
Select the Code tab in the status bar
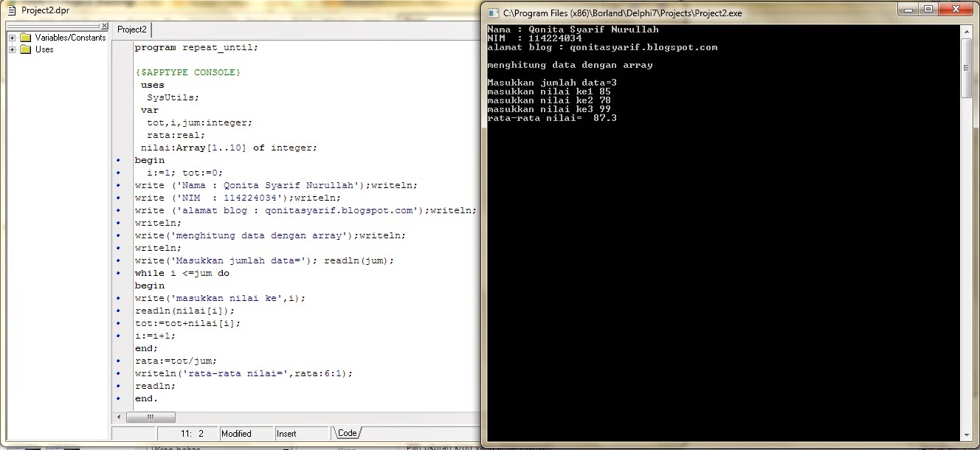pyautogui.click(x=347, y=435)
